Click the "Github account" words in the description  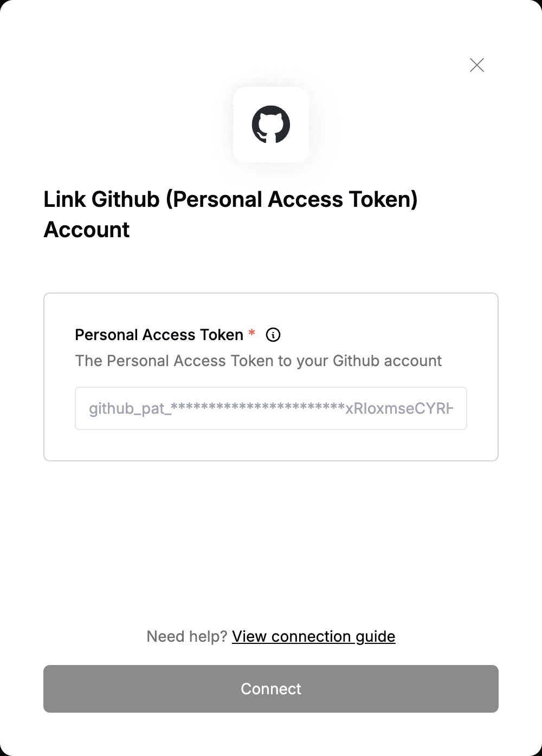pyautogui.click(x=388, y=361)
